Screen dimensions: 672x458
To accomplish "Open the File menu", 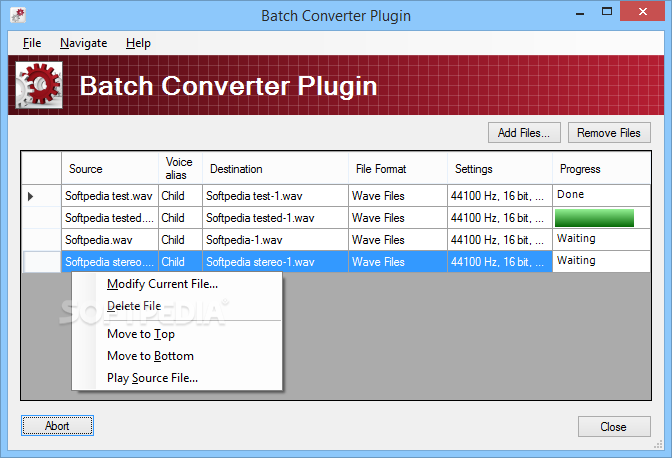I will coord(32,43).
